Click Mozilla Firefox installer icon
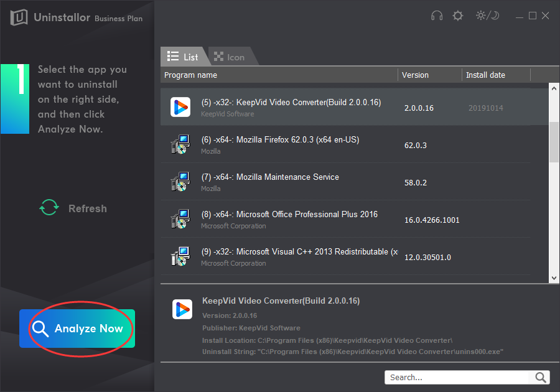This screenshot has width=560, height=392. click(x=180, y=144)
